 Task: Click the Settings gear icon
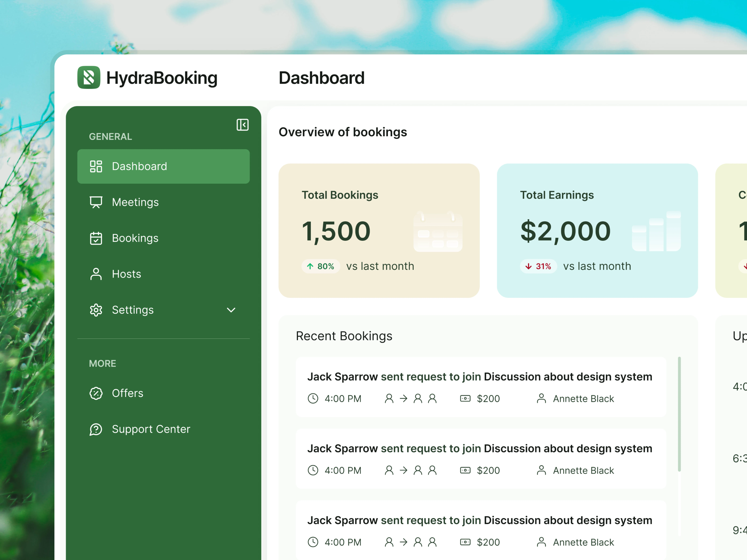(96, 310)
